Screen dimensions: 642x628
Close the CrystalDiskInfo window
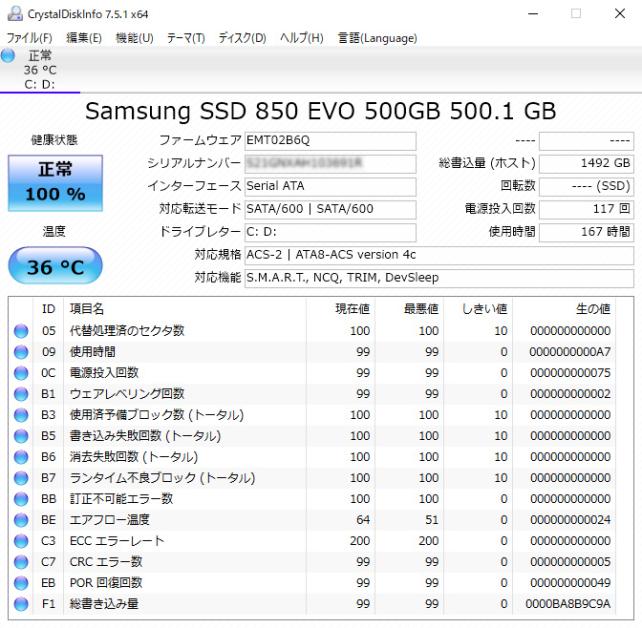pos(620,14)
